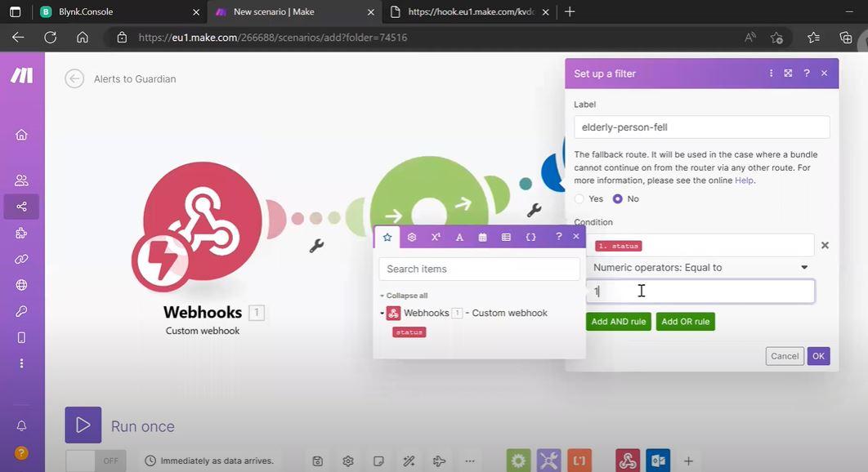
Task: Open the green Flow control tools icon
Action: (519, 461)
